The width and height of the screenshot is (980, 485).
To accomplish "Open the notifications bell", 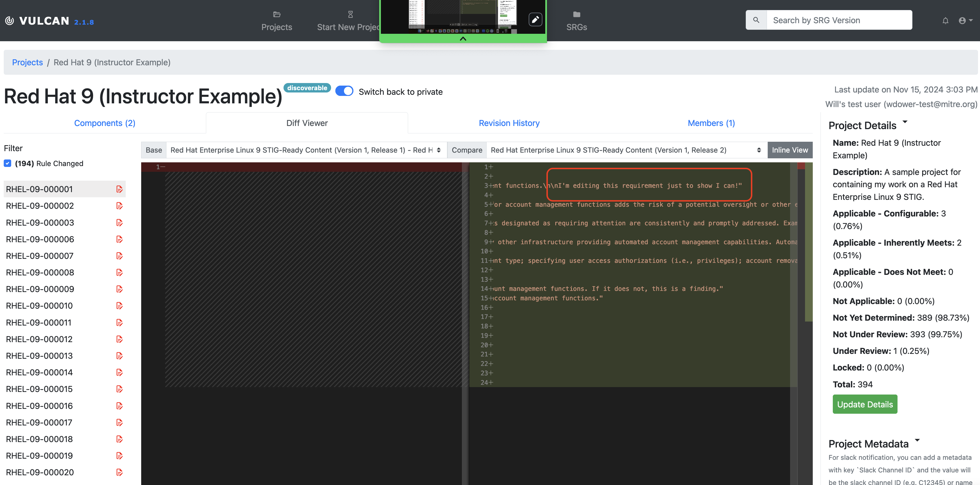I will click(x=945, y=21).
